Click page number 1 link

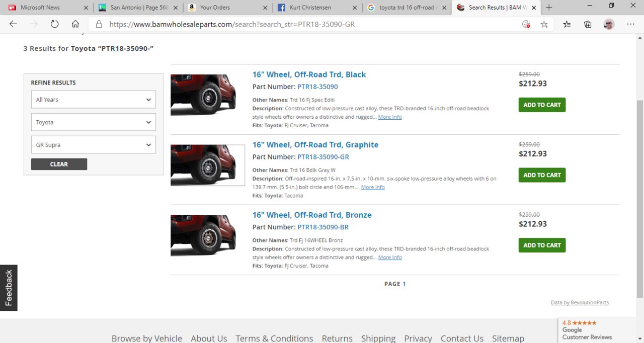[404, 284]
